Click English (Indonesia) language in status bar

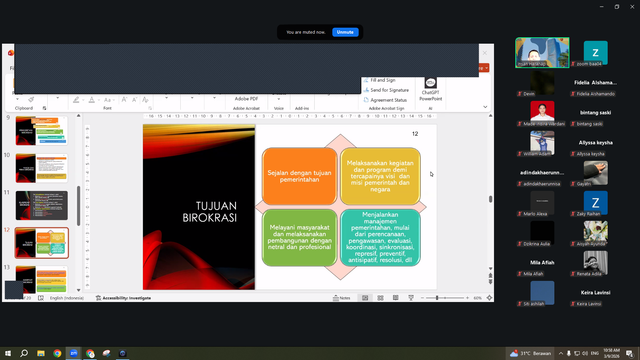pyautogui.click(x=67, y=298)
